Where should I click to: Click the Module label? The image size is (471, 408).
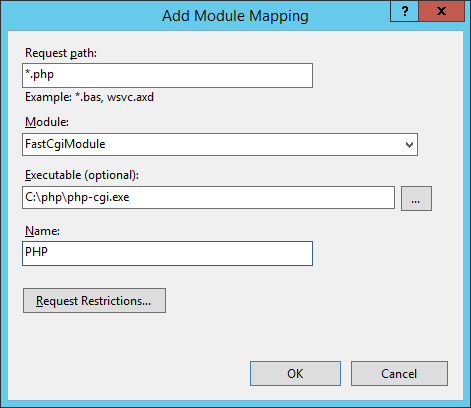47,122
